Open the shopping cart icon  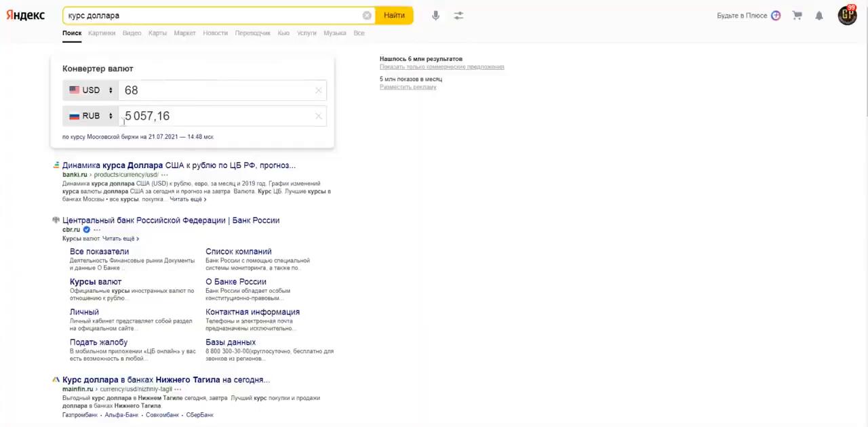pos(797,16)
